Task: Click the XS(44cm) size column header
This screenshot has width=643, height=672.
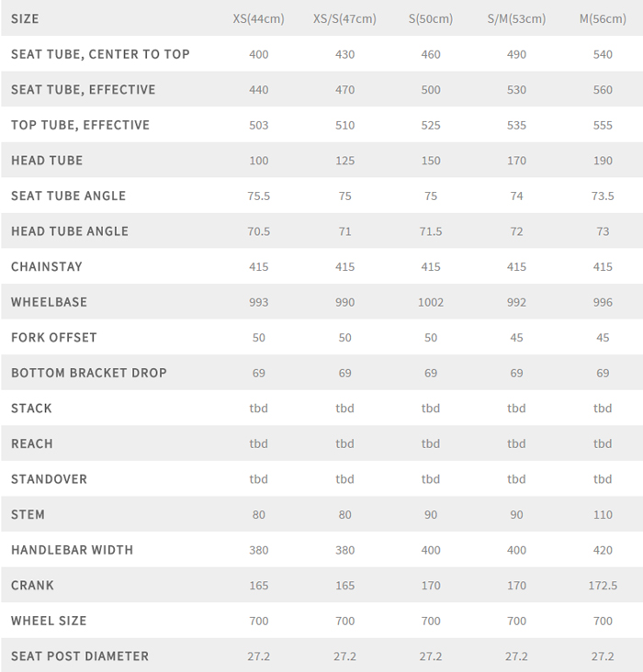Action: point(259,19)
